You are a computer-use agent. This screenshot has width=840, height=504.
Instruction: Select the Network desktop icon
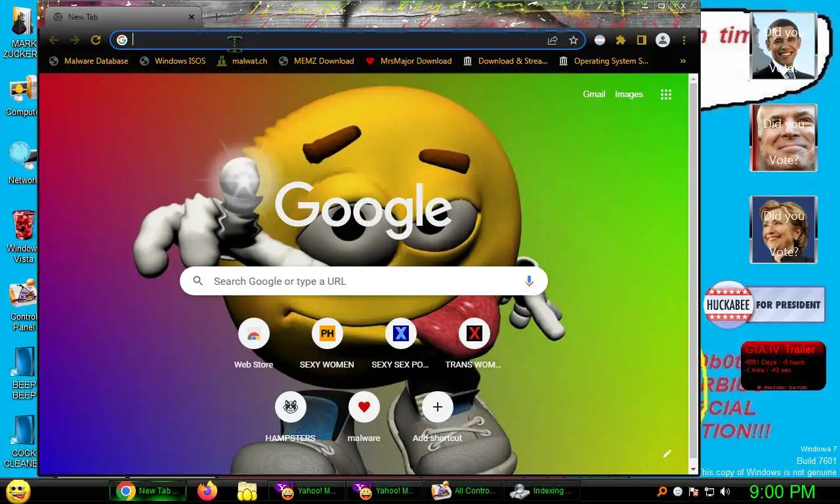[22, 163]
